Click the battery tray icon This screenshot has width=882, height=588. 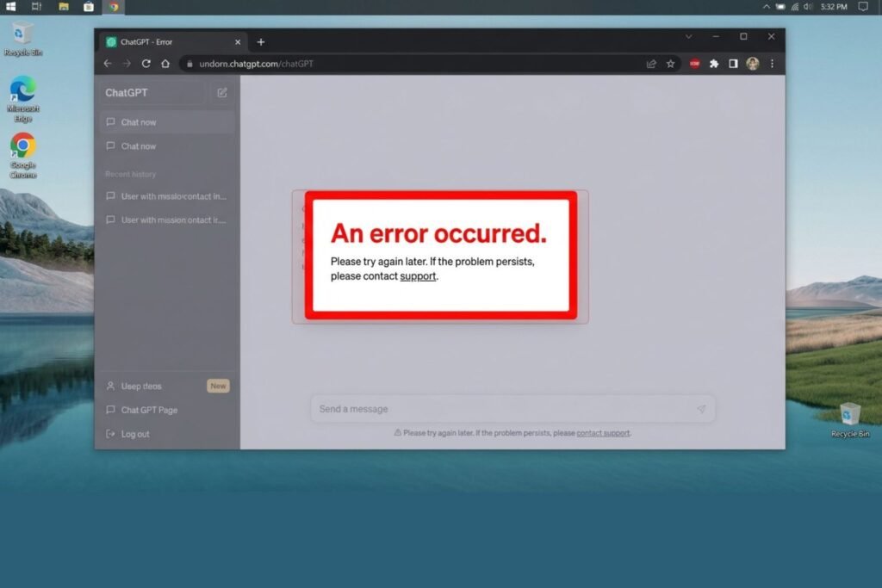pos(780,7)
